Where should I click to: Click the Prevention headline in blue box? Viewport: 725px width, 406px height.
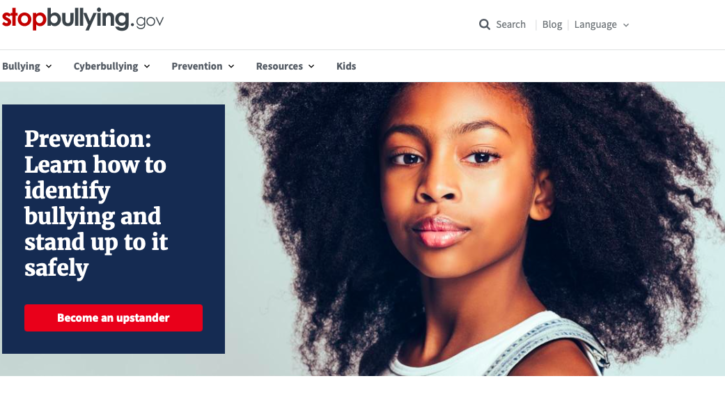pyautogui.click(x=96, y=203)
